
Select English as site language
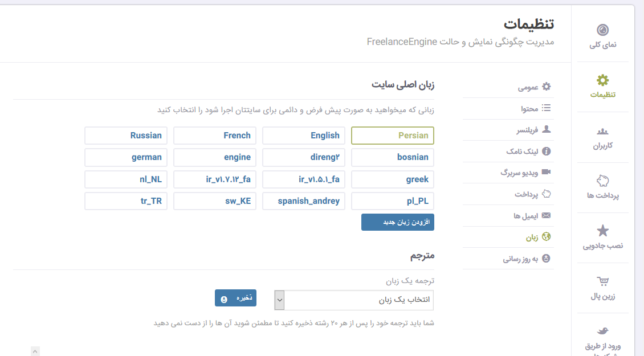coord(304,136)
